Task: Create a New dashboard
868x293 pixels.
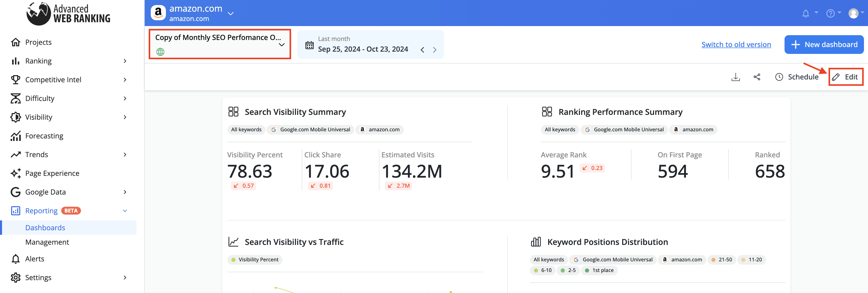Action: pos(824,45)
